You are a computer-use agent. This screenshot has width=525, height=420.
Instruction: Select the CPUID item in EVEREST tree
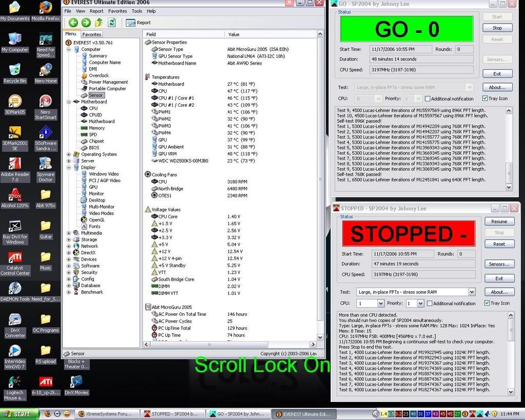[x=95, y=115]
